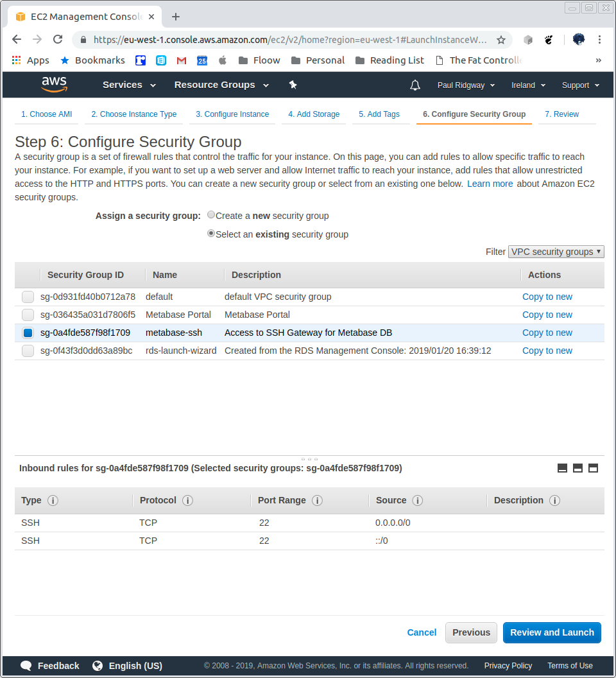Maximize the inbound rules panel
616x678 pixels.
click(593, 468)
